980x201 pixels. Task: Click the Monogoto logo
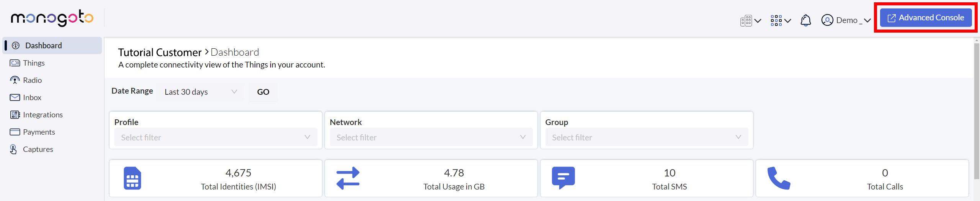point(52,18)
